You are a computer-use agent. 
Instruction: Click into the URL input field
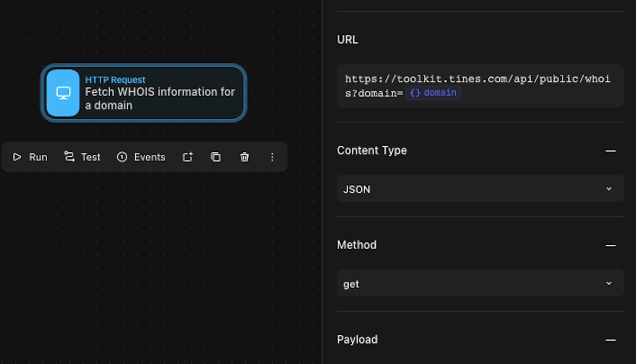click(x=530, y=93)
